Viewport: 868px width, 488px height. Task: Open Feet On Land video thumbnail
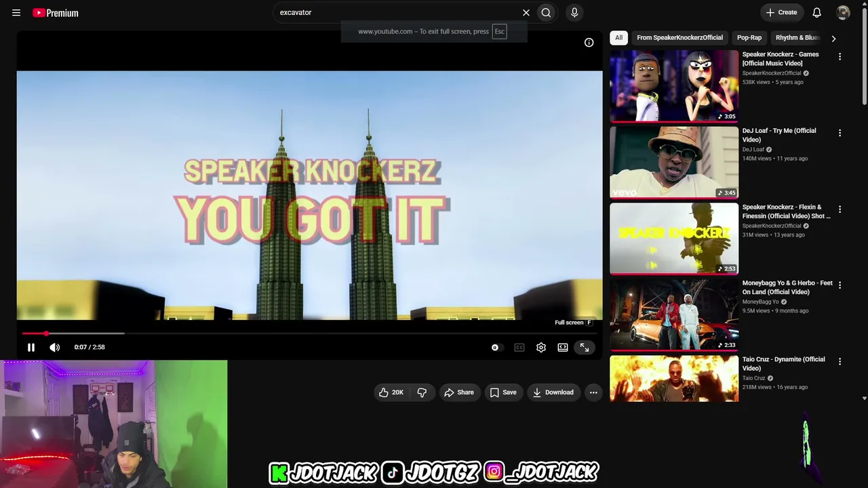pos(674,315)
